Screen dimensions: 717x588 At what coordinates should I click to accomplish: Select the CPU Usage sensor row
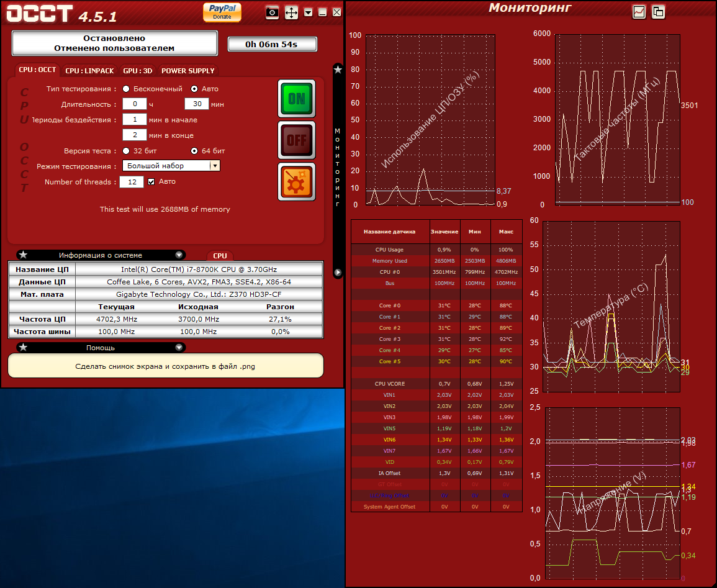click(x=436, y=250)
